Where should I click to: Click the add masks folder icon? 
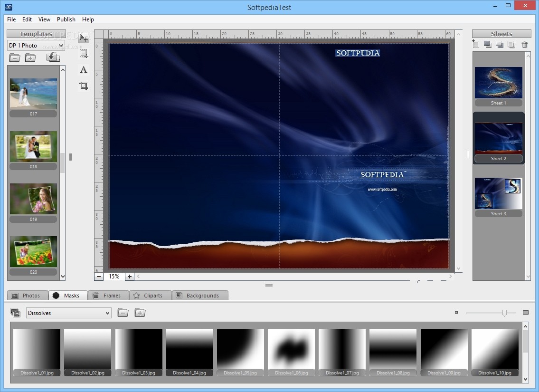pos(140,313)
